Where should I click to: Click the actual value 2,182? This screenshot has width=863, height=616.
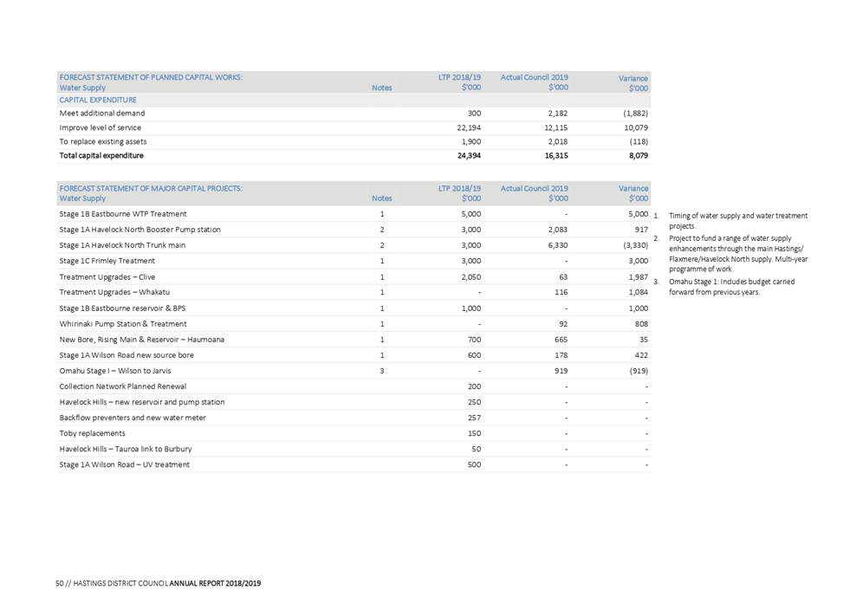click(x=557, y=113)
